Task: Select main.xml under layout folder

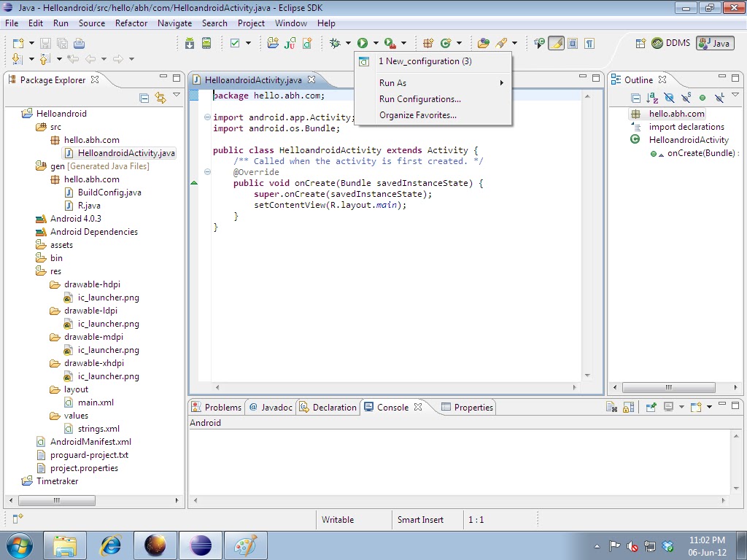Action: pos(89,402)
